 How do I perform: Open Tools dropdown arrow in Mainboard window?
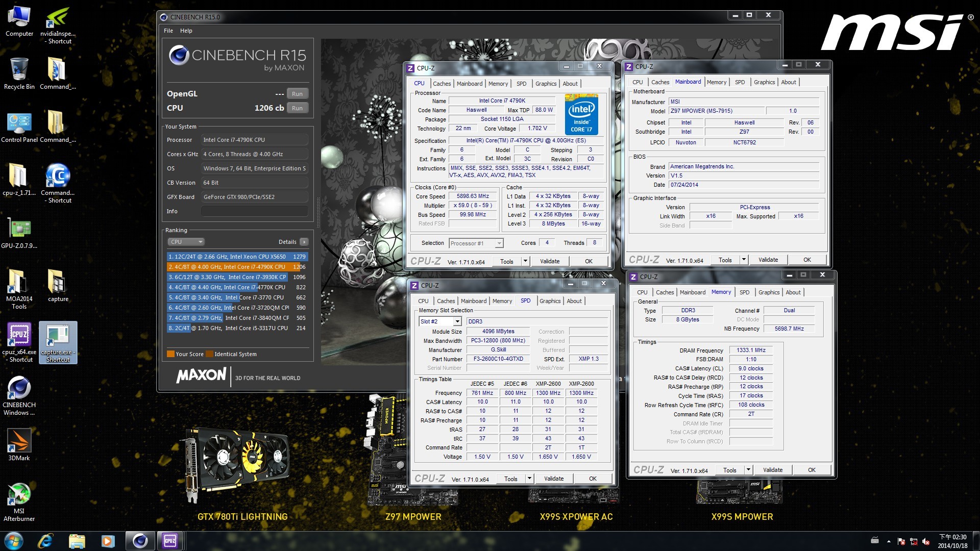743,260
